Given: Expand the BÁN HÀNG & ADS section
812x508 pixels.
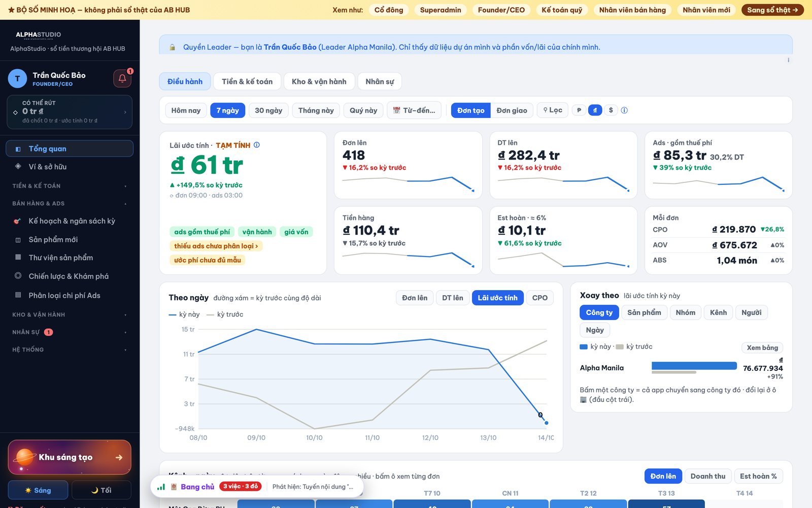Looking at the screenshot, I should coord(70,203).
